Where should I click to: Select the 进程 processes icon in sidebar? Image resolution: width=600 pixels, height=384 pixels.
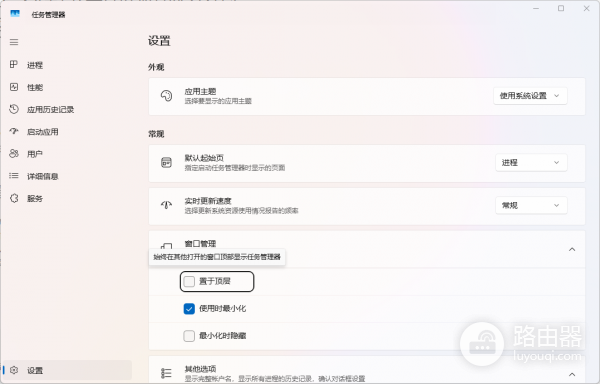[x=14, y=65]
